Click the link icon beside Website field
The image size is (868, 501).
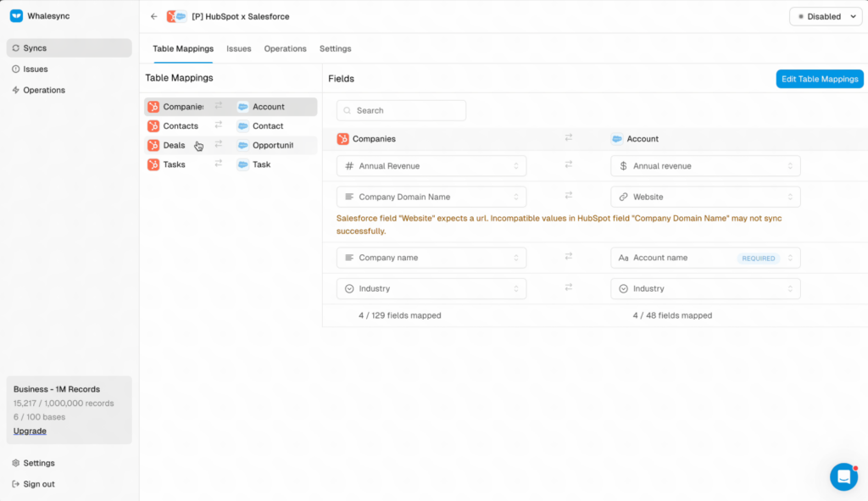click(623, 197)
